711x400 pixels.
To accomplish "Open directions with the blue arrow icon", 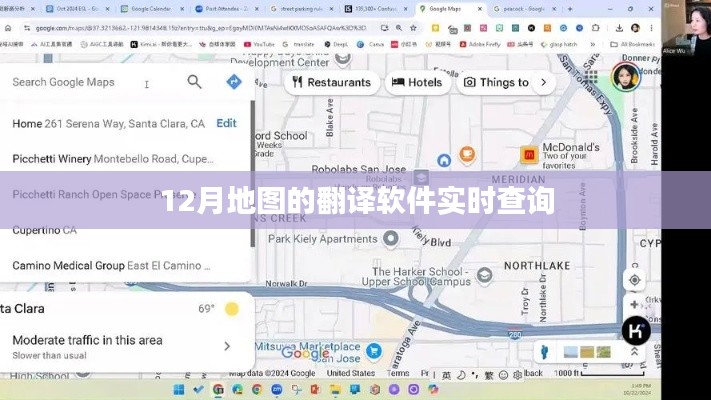I will click(x=234, y=82).
